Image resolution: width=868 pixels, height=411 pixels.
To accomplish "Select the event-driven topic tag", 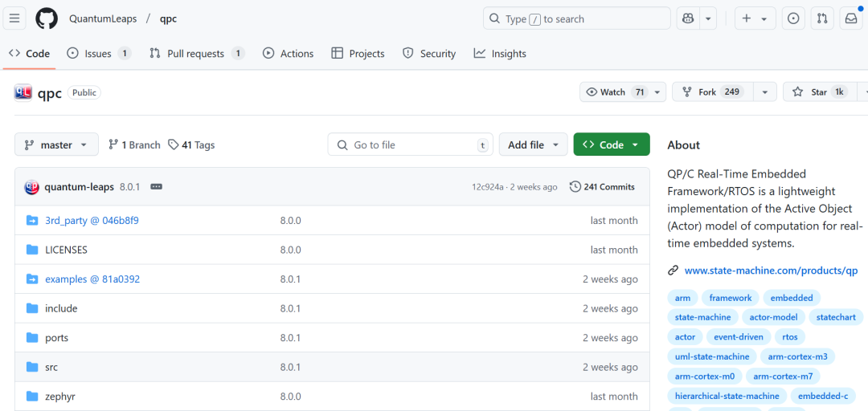I will [739, 337].
